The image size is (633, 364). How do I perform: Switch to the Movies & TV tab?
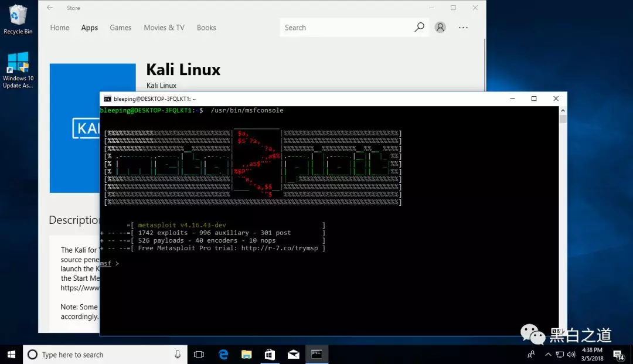164,28
